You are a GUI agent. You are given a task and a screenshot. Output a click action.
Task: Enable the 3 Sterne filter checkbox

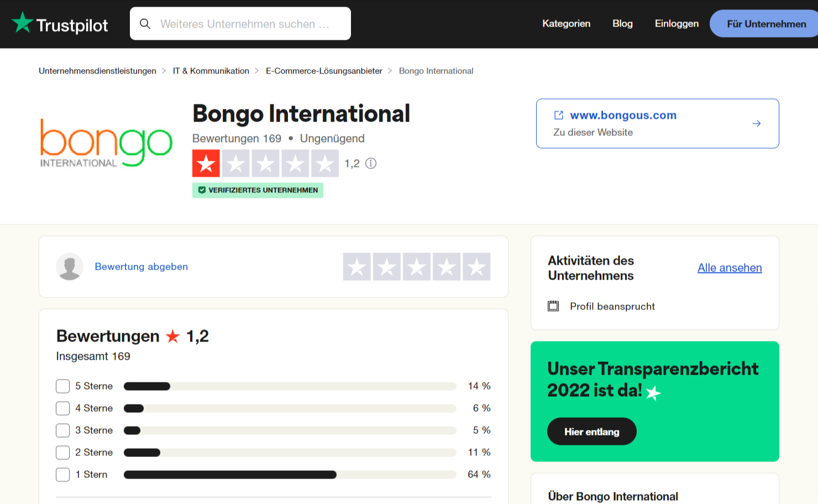tap(63, 431)
